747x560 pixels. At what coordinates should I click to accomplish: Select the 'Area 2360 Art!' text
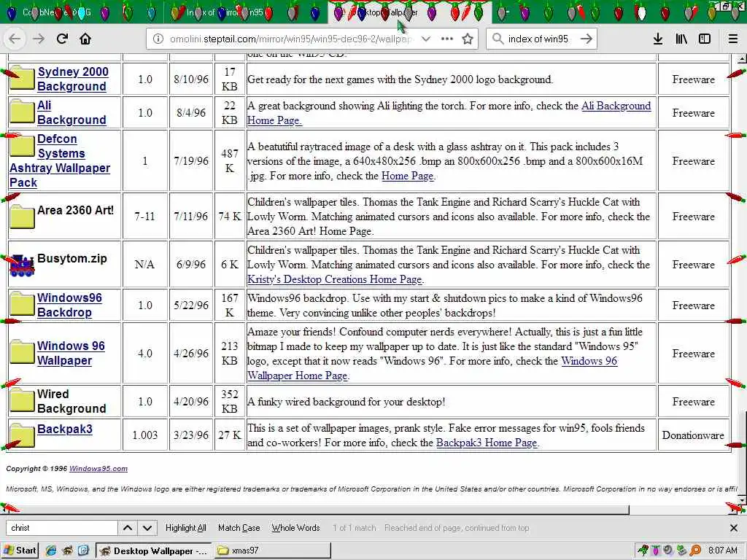75,210
